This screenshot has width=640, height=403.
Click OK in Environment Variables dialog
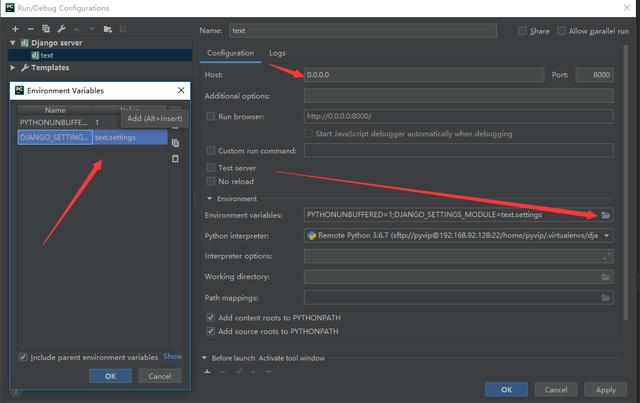tap(110, 376)
